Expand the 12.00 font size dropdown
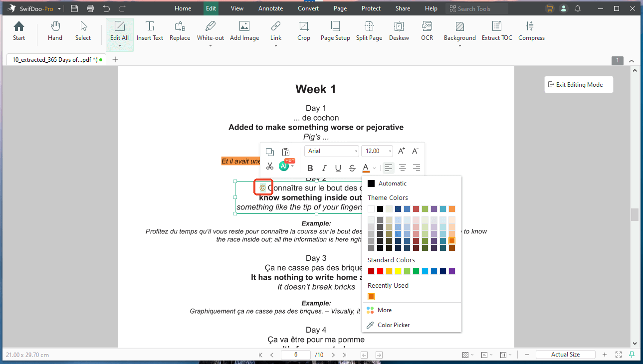The image size is (643, 364). point(390,151)
